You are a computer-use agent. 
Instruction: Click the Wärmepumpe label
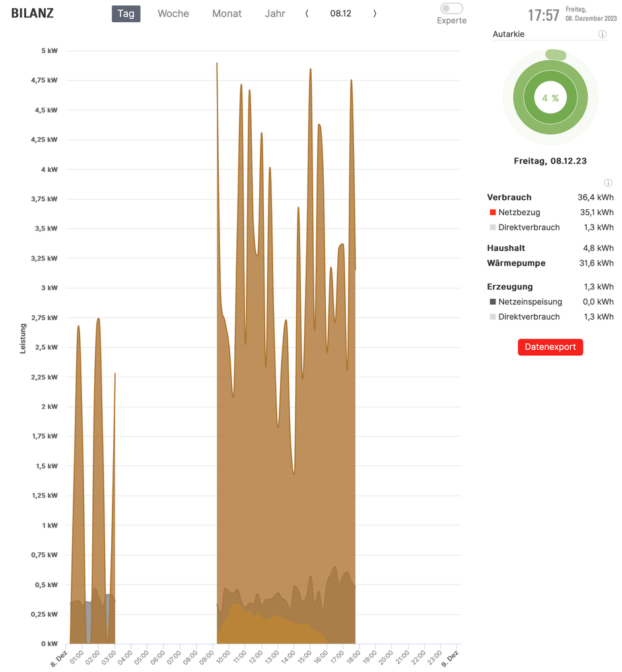click(516, 263)
